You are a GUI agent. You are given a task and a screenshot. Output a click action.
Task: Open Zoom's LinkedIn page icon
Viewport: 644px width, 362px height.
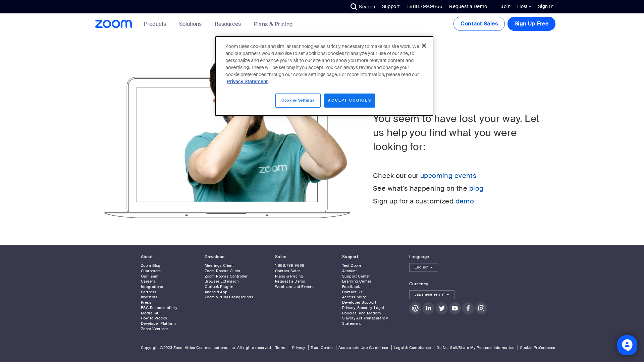(x=428, y=308)
